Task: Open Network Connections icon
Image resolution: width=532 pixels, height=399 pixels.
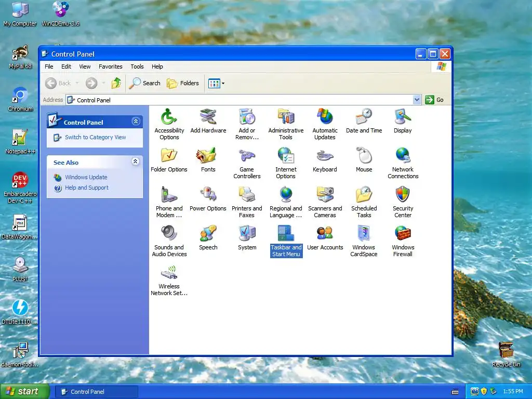Action: click(403, 163)
